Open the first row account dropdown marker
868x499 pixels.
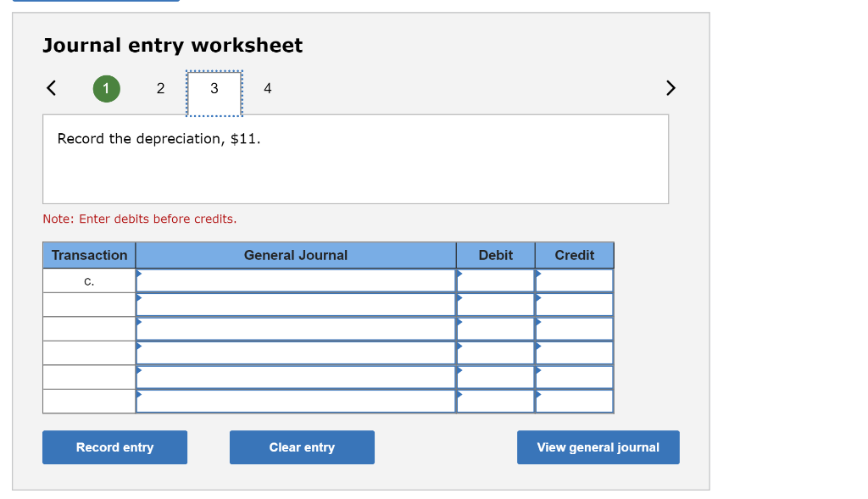140,275
